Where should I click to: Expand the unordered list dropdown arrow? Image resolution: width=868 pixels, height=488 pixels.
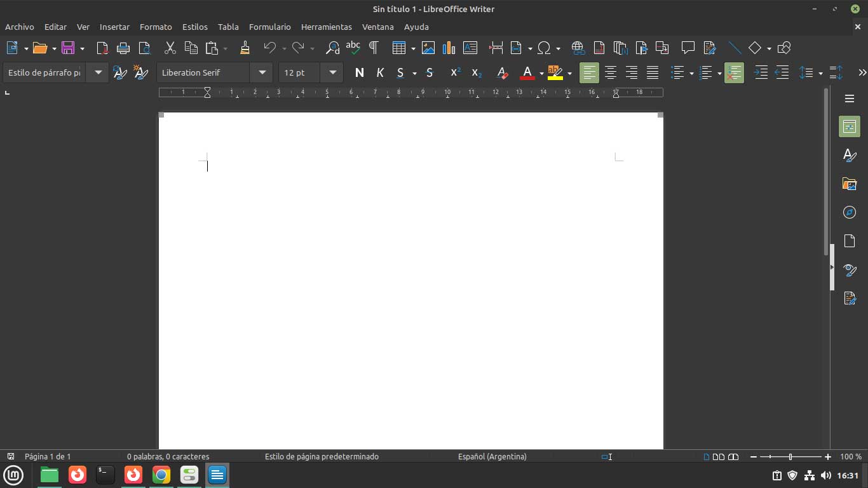pyautogui.click(x=691, y=73)
